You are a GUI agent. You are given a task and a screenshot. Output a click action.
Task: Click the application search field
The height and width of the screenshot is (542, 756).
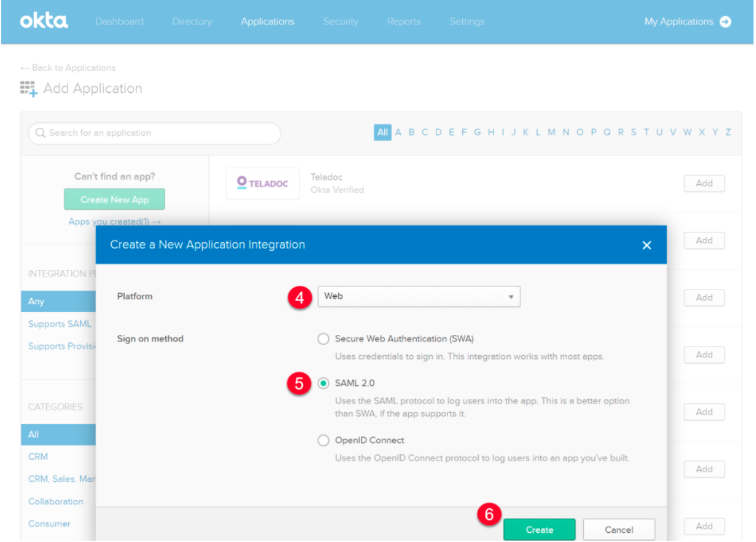154,133
